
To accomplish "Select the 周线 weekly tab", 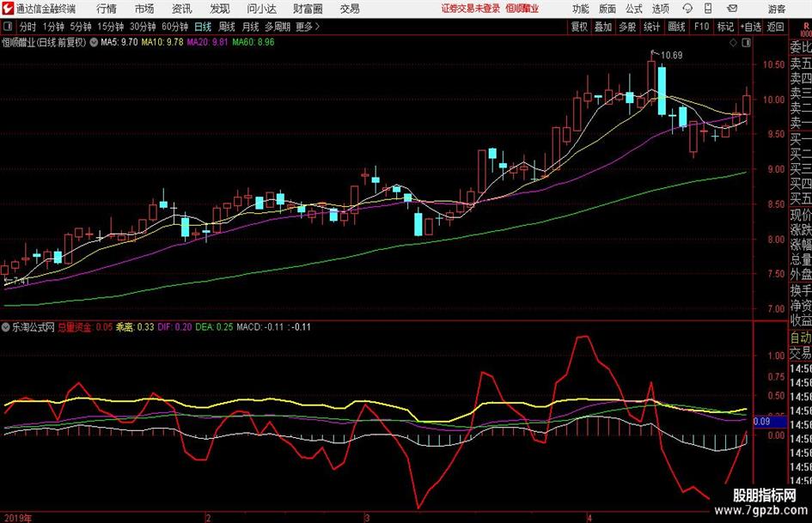I will [x=227, y=27].
